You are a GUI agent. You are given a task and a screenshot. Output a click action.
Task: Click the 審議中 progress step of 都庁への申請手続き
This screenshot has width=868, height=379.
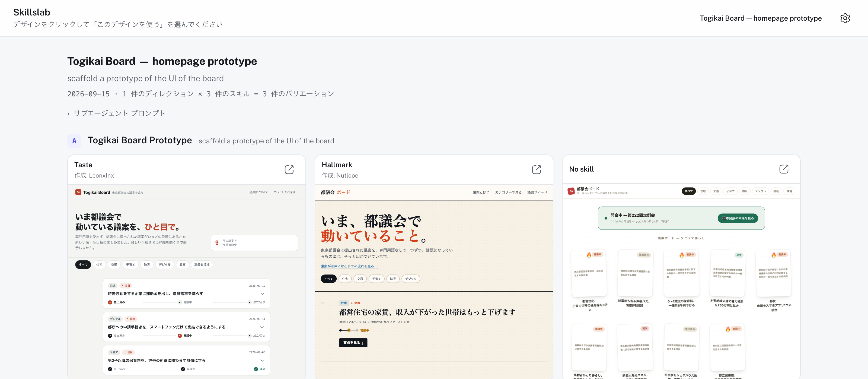click(185, 336)
